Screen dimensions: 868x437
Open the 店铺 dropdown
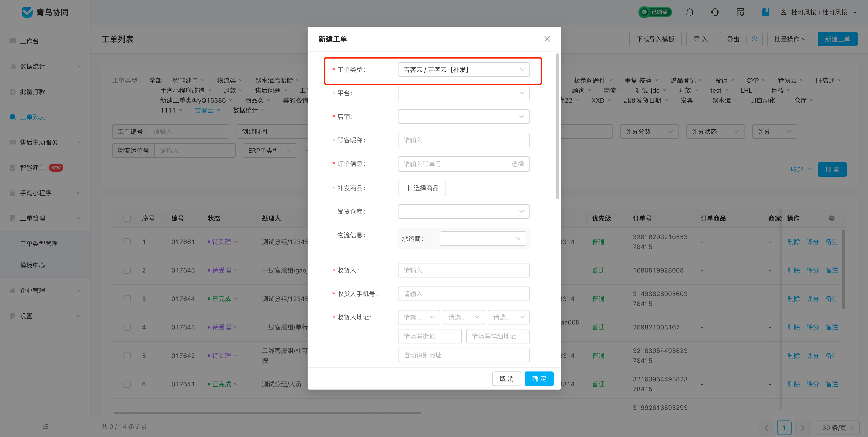pyautogui.click(x=464, y=117)
